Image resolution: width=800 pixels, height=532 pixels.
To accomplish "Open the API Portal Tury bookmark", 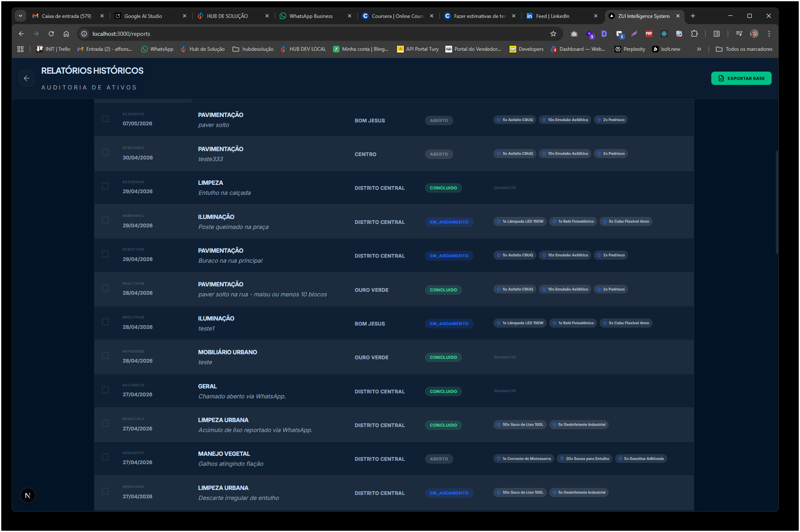I will click(418, 49).
